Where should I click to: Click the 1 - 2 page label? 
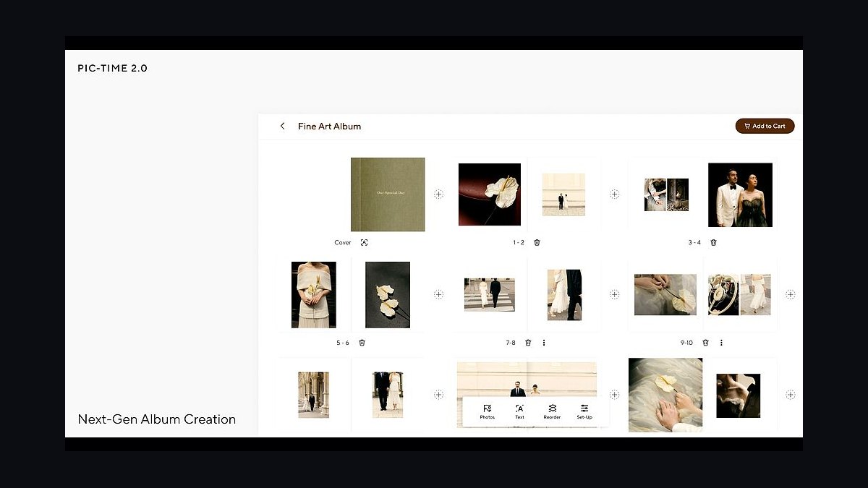click(519, 242)
